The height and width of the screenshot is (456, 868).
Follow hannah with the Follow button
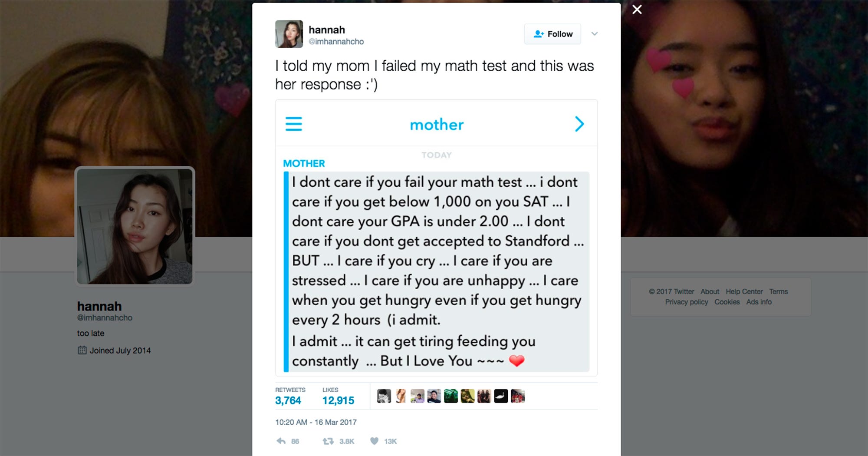point(552,34)
